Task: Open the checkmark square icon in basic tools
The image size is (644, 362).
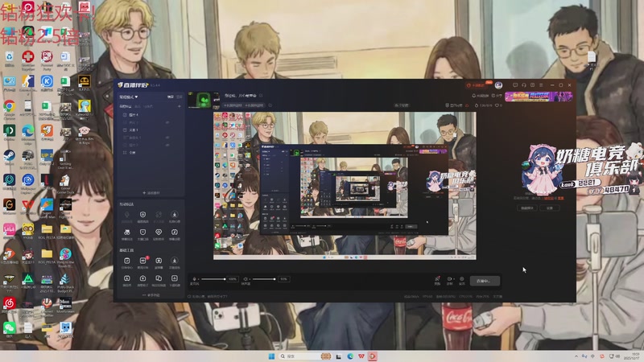Action: (127, 261)
